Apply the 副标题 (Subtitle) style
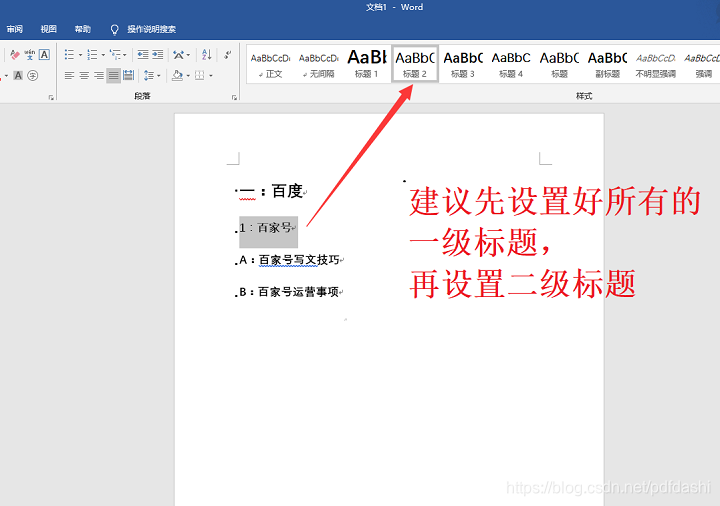This screenshot has height=506, width=720. [x=608, y=64]
